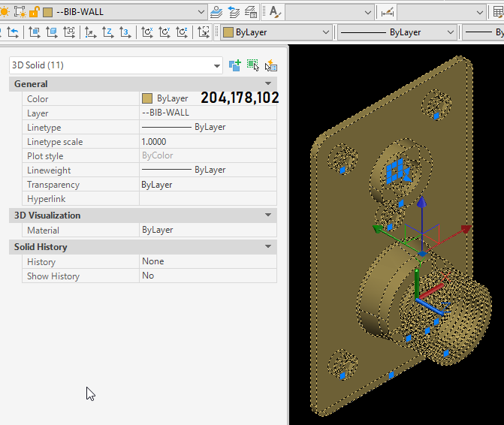Click the Z Axis Vector UCS icon
The height and width of the screenshot is (425, 504).
(107, 32)
